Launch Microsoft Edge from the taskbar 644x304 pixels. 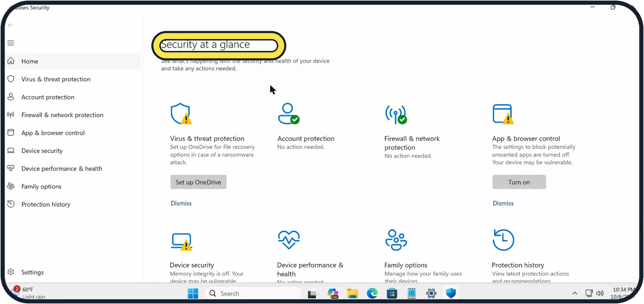point(372,293)
